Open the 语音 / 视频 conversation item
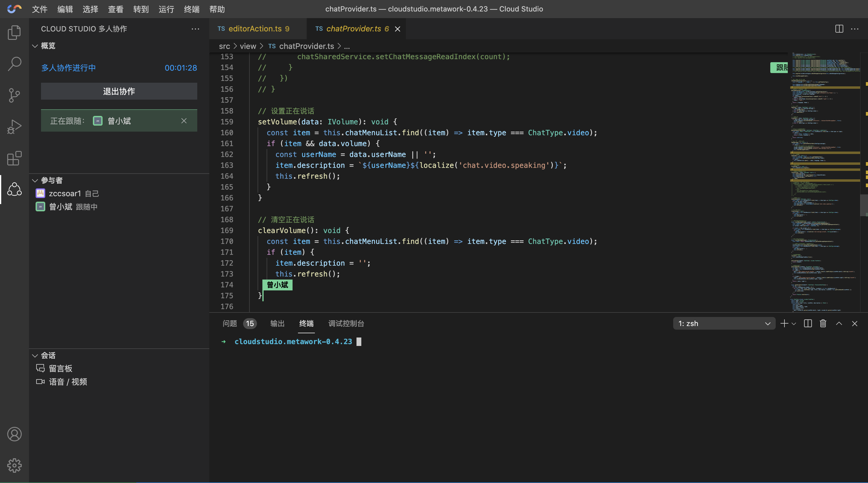 [x=119, y=382]
